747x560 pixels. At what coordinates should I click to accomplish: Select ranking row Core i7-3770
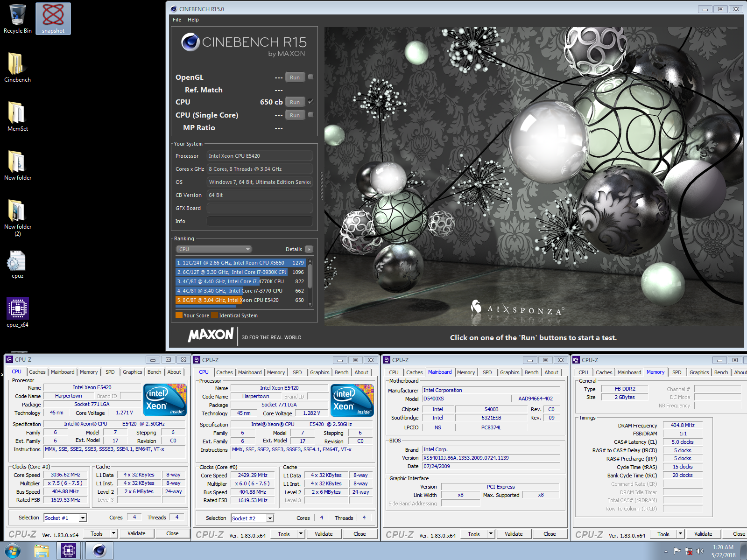(x=240, y=291)
